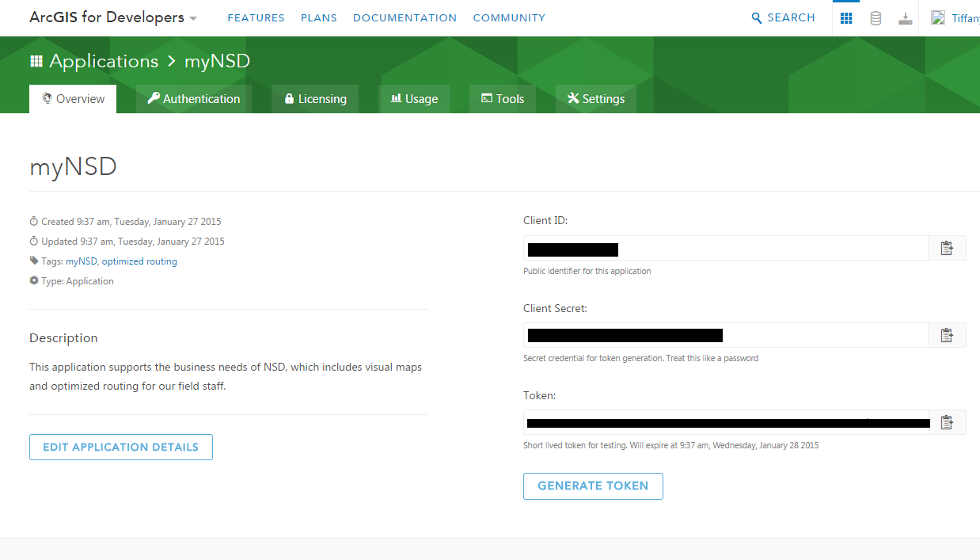Switch to the Authentication tab
The height and width of the screenshot is (560, 980).
(194, 99)
